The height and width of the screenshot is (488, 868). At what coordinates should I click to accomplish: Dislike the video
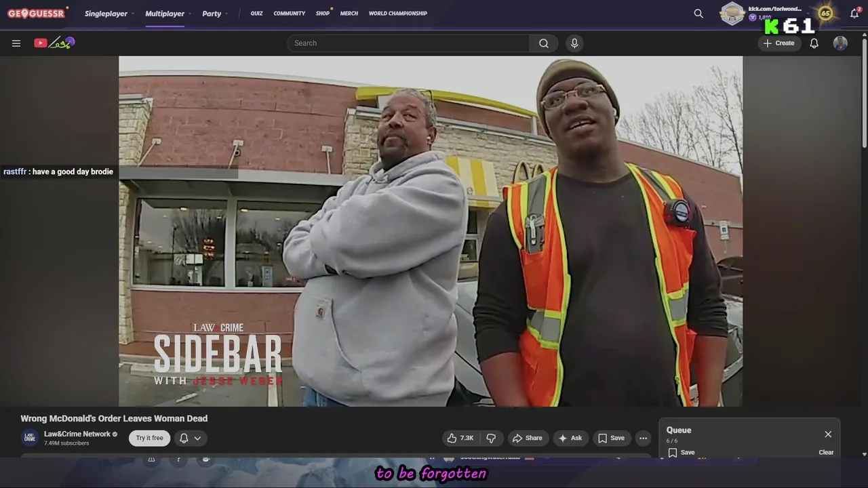pos(492,439)
